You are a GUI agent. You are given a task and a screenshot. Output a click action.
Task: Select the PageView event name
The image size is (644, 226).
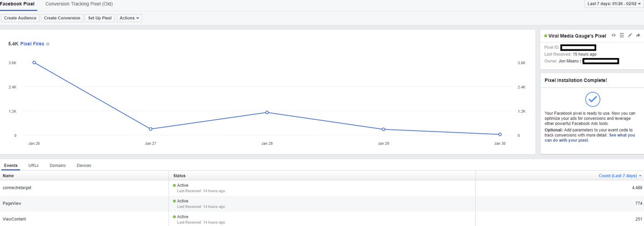point(12,203)
